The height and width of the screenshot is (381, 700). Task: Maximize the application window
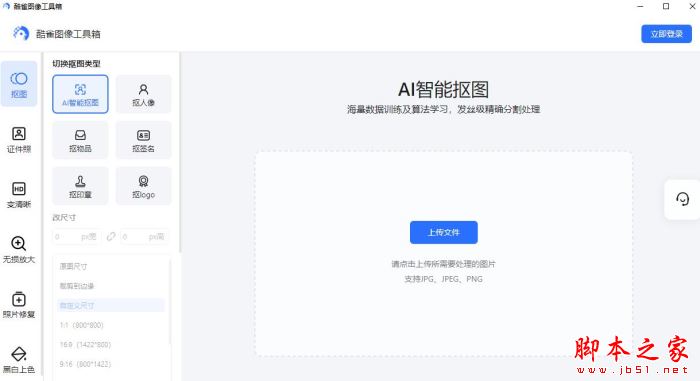tap(666, 6)
